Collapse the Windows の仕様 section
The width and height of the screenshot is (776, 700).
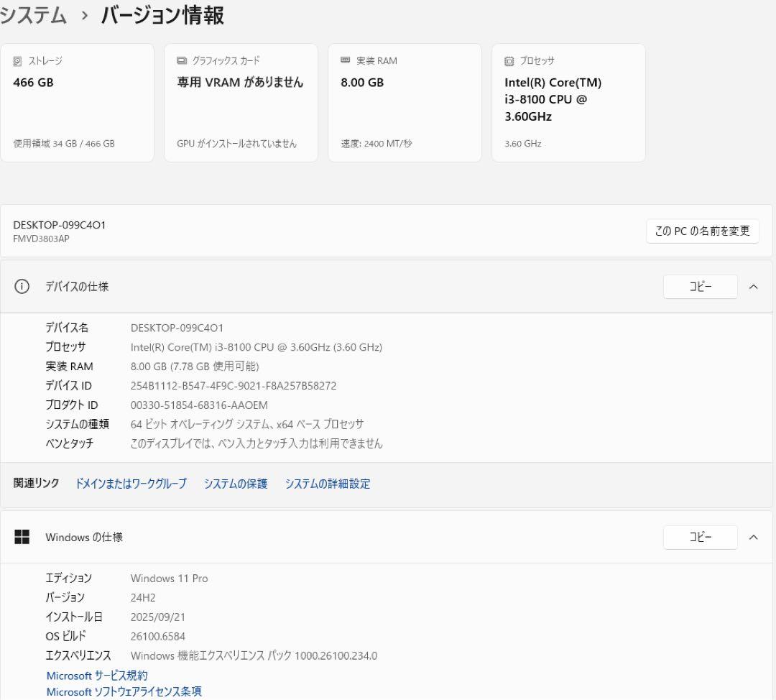point(754,537)
